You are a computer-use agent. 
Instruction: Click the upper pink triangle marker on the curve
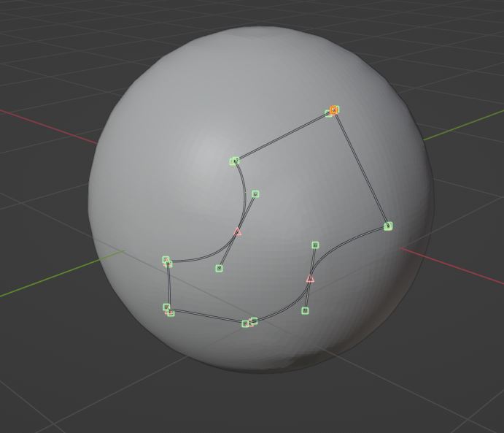point(237,231)
